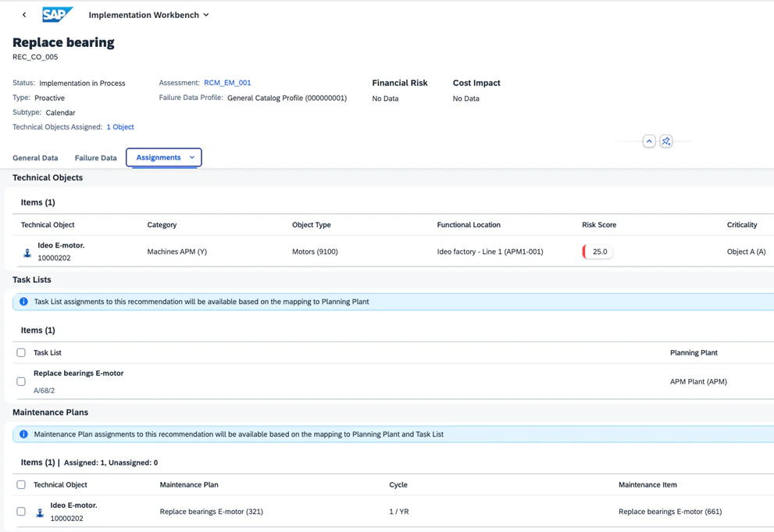774x532 pixels.
Task: Click the Maintenance Plan column header
Action: 188,484
